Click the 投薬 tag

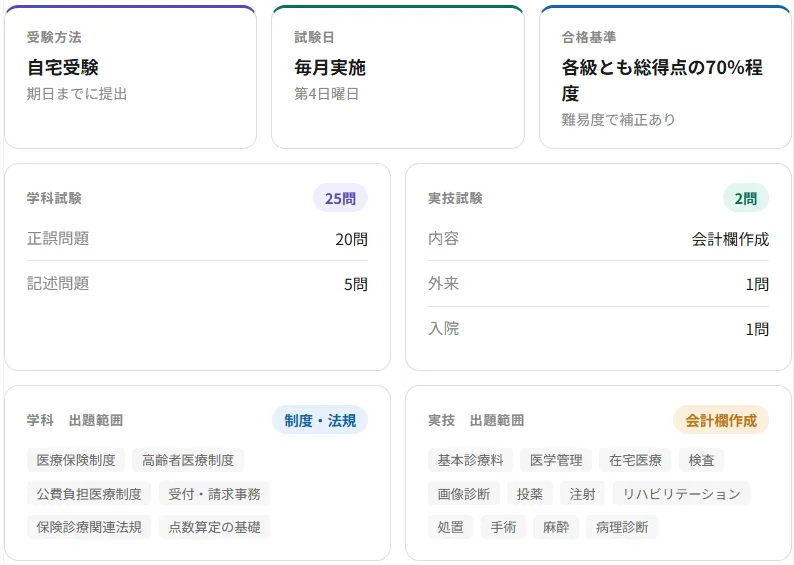(530, 494)
